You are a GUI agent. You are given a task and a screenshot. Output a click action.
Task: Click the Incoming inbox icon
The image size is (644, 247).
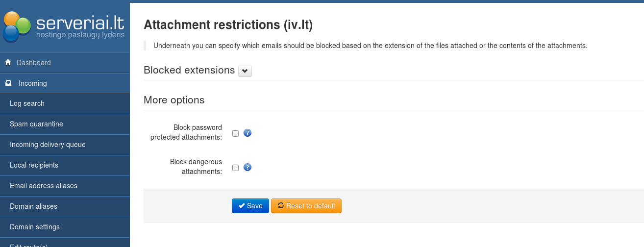coord(8,83)
